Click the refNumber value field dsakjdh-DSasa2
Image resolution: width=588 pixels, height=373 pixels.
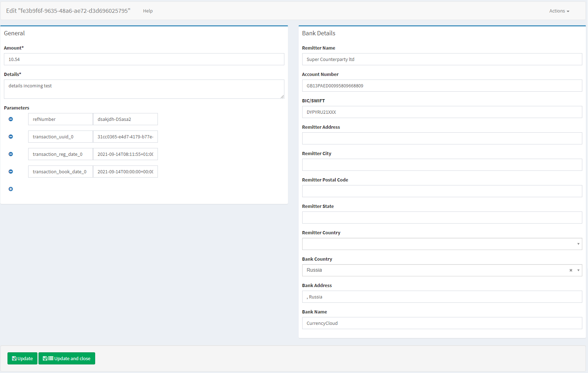(x=125, y=119)
